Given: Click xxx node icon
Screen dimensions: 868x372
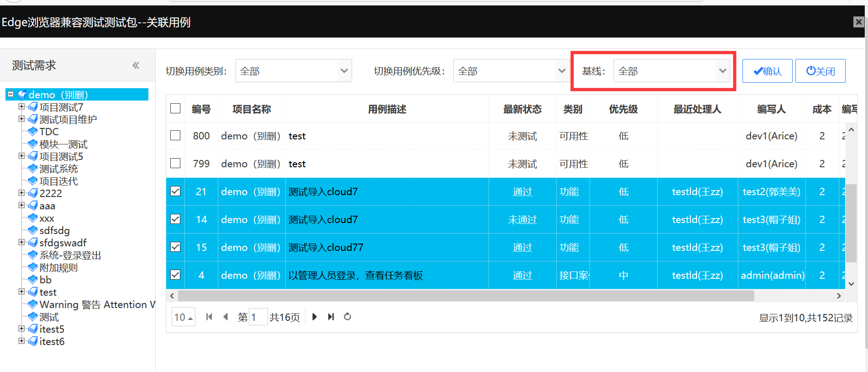Looking at the screenshot, I should coord(33,218).
